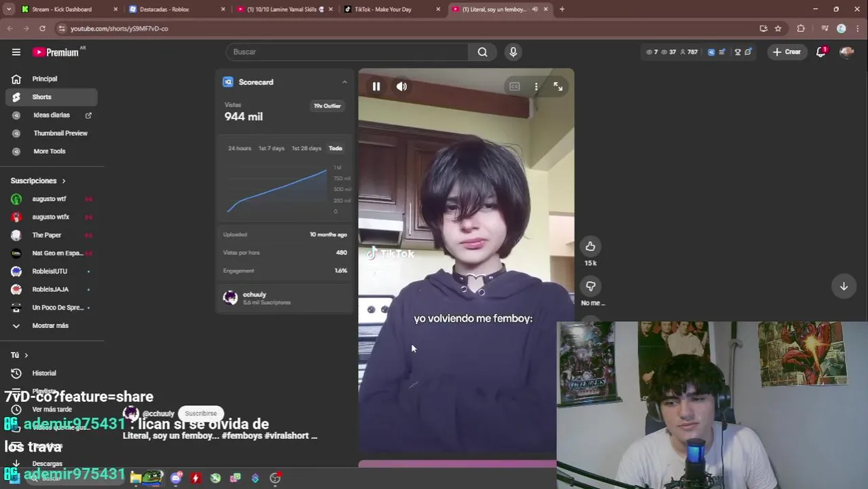Open the YouTube account avatar menu
Viewport: 868px width, 489px height.
click(846, 52)
